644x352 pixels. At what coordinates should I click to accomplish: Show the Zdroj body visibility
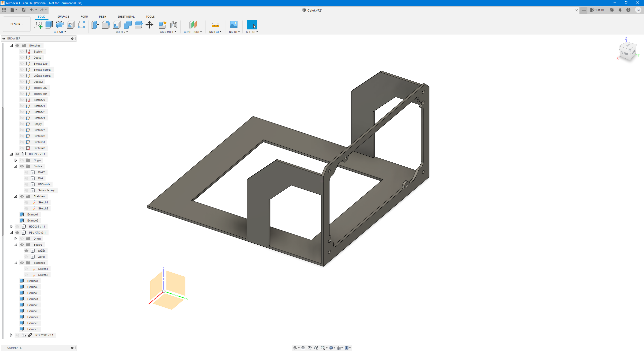point(26,257)
